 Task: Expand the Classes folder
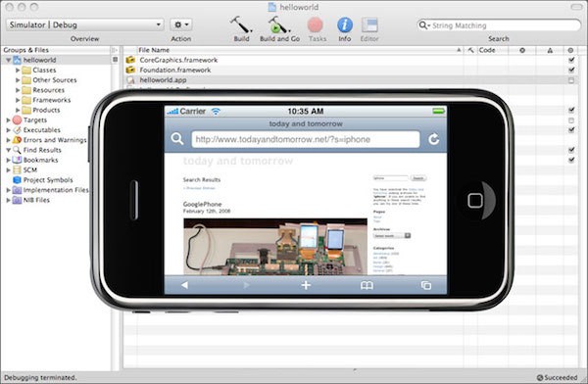(18, 71)
